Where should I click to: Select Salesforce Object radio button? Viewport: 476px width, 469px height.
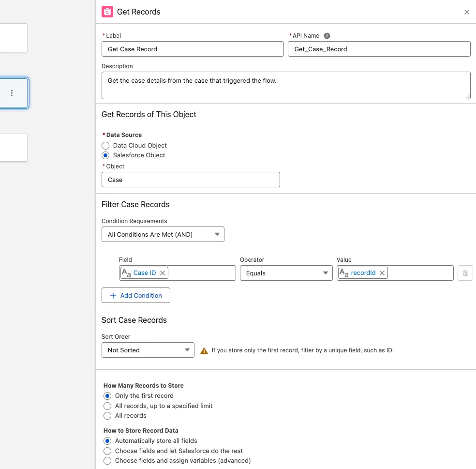tap(105, 155)
